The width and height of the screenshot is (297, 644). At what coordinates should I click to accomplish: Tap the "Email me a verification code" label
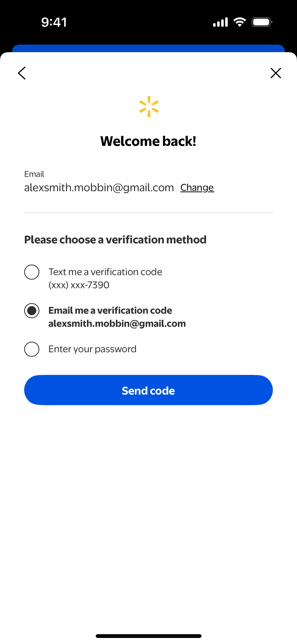point(110,310)
